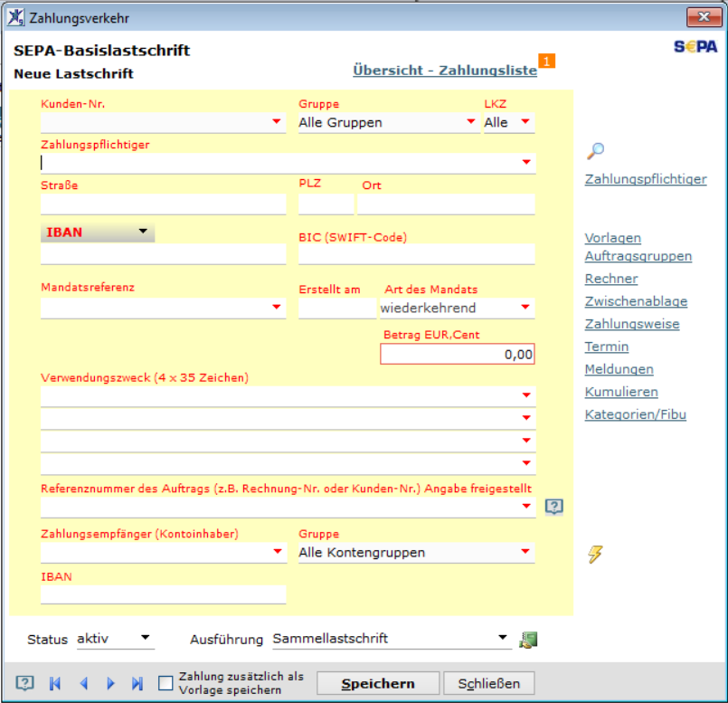The width and height of the screenshot is (728, 703).
Task: Open the Vorlagen link
Action: coord(613,238)
